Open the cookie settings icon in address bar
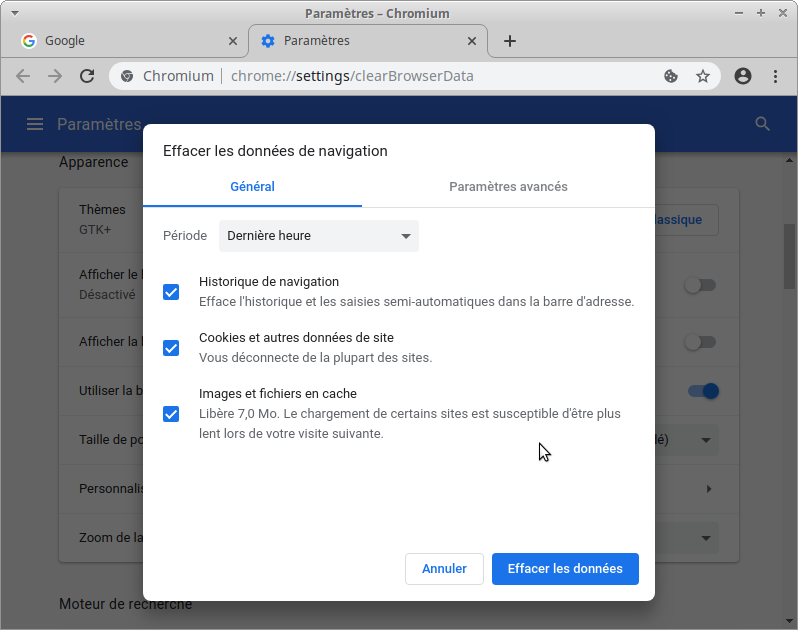Viewport: 798px width, 630px height. click(x=671, y=76)
